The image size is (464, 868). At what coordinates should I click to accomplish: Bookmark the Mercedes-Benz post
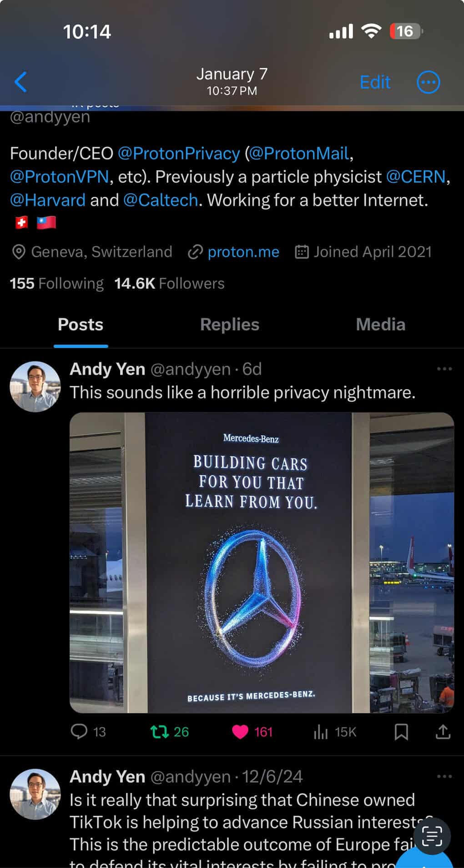[401, 732]
